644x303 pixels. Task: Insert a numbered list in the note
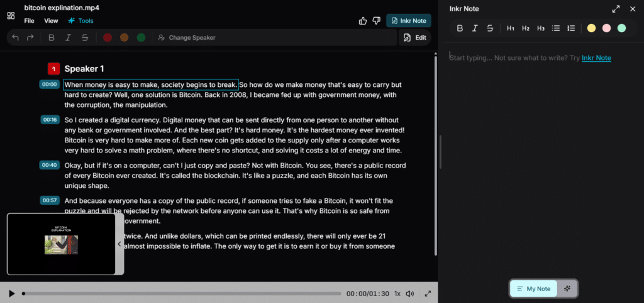(x=571, y=28)
